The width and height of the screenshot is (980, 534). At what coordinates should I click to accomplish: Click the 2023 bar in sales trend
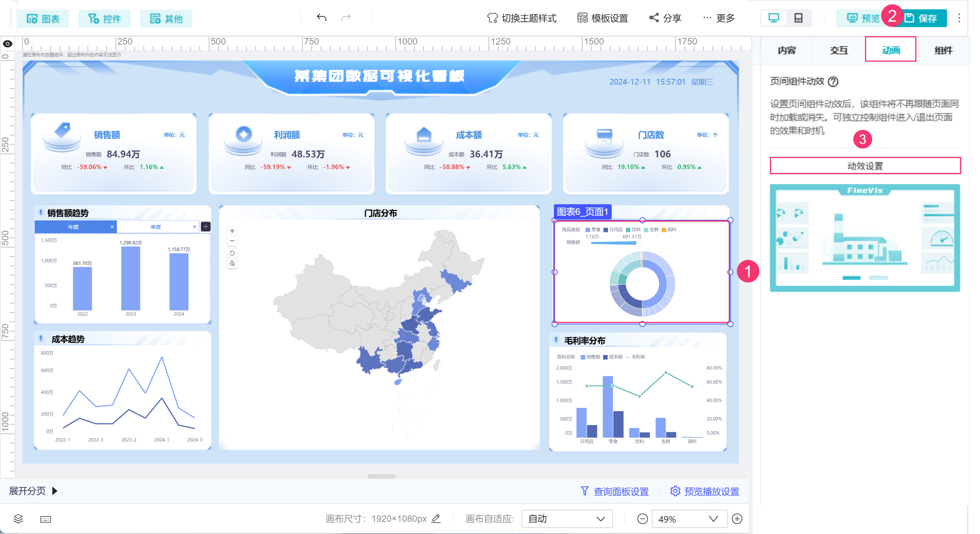click(131, 278)
